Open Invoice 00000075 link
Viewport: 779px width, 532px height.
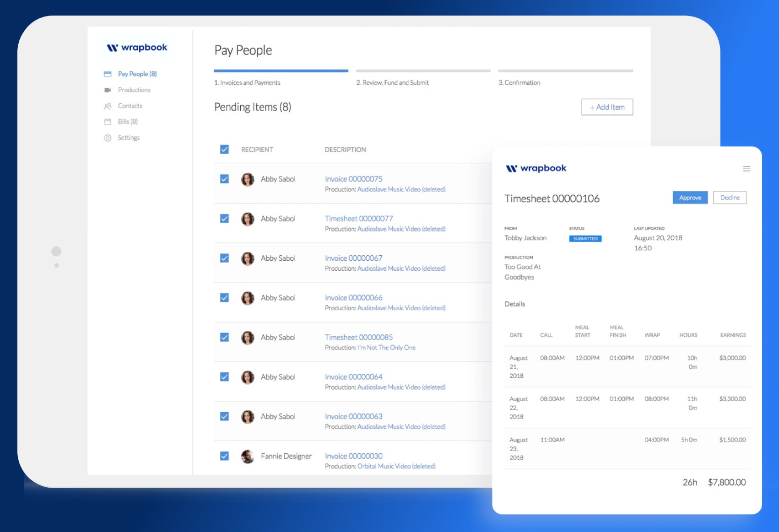tap(353, 179)
